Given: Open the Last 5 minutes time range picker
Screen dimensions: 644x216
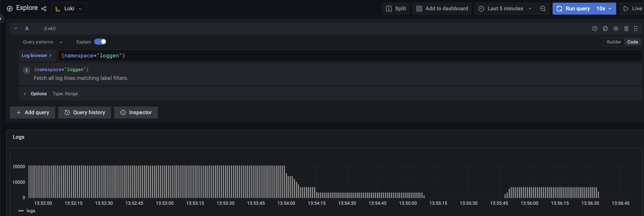Looking at the screenshot, I should 505,8.
